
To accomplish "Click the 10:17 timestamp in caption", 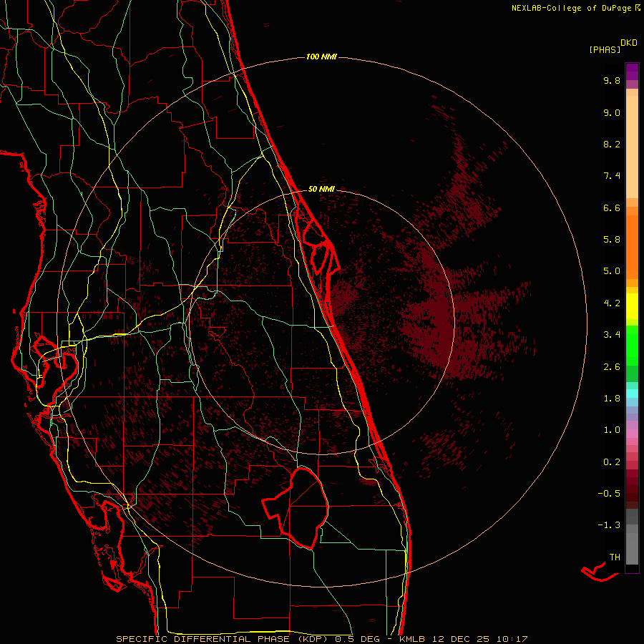I will (x=512, y=639).
